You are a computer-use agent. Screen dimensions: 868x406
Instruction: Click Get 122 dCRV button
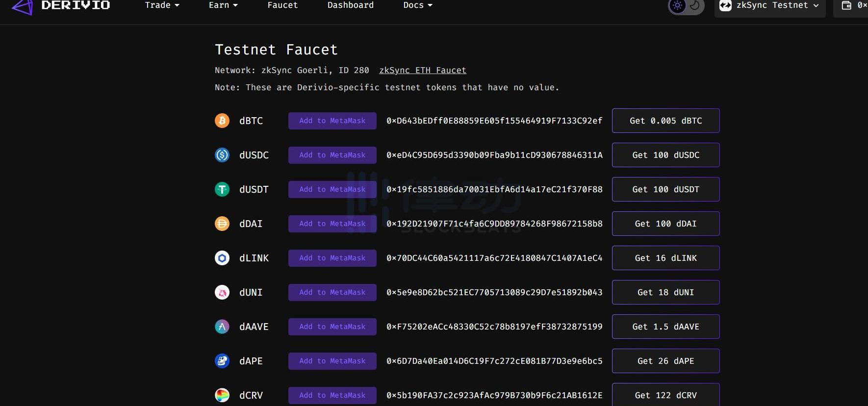pos(666,394)
